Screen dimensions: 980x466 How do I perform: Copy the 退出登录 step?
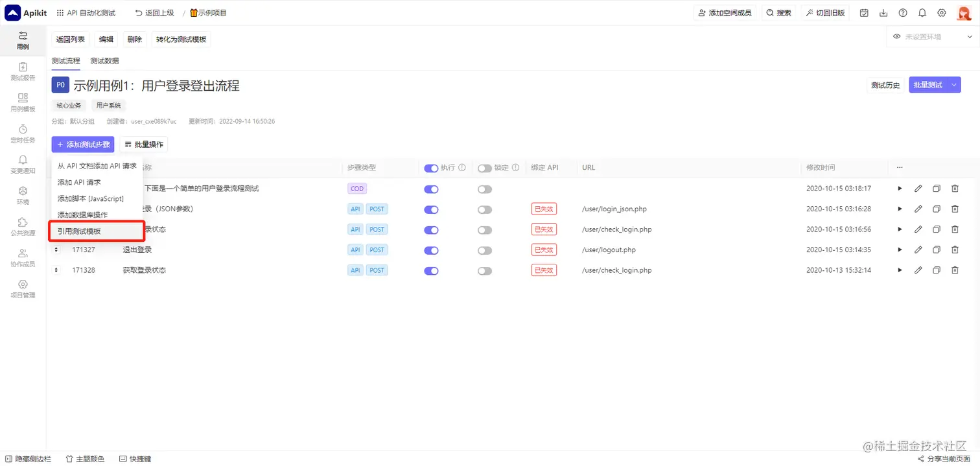[x=937, y=250]
